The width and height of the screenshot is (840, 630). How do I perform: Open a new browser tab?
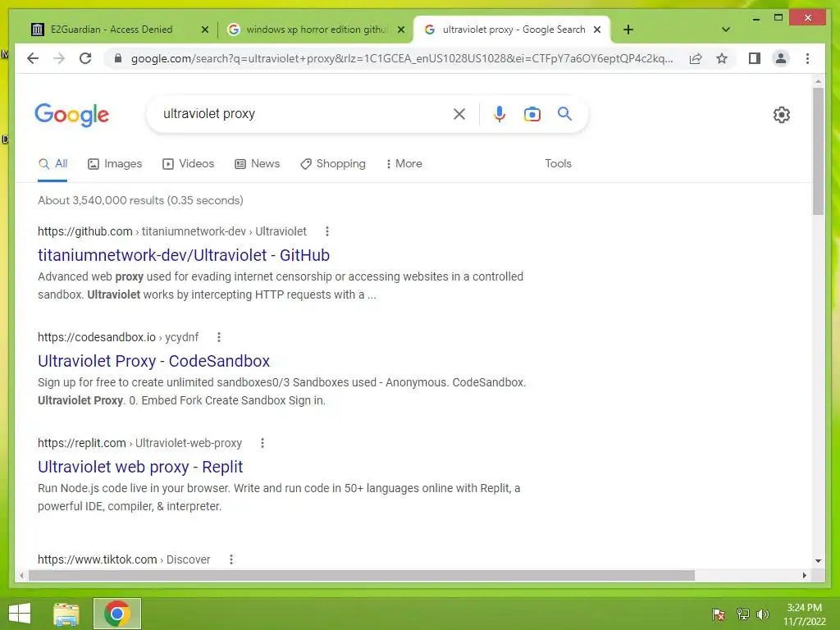pyautogui.click(x=628, y=30)
